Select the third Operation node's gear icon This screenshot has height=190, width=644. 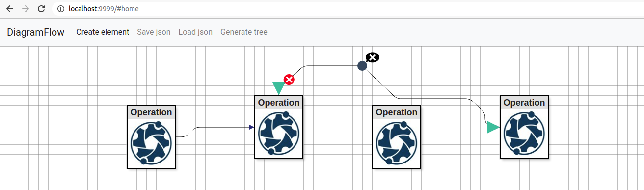(397, 143)
